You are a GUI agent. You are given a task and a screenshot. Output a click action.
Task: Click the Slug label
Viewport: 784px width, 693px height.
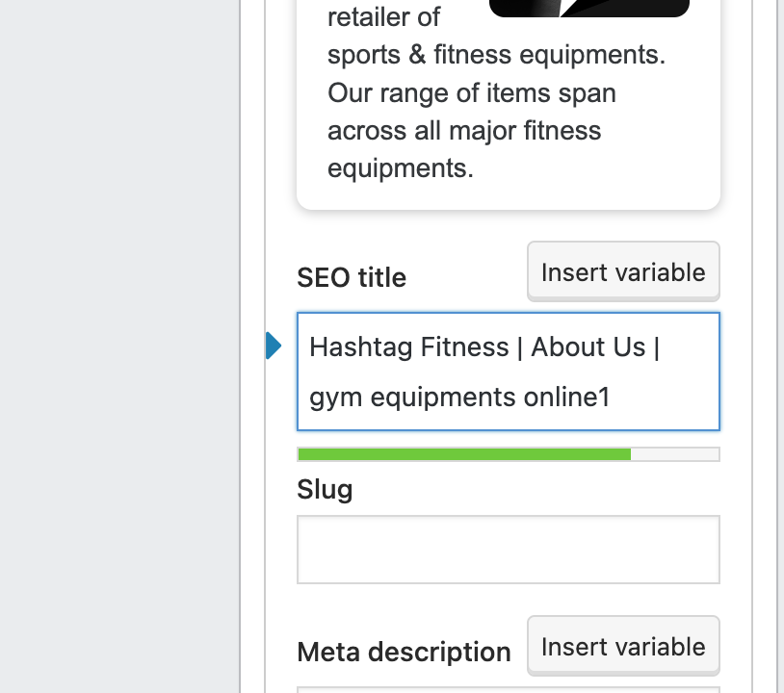tap(325, 490)
